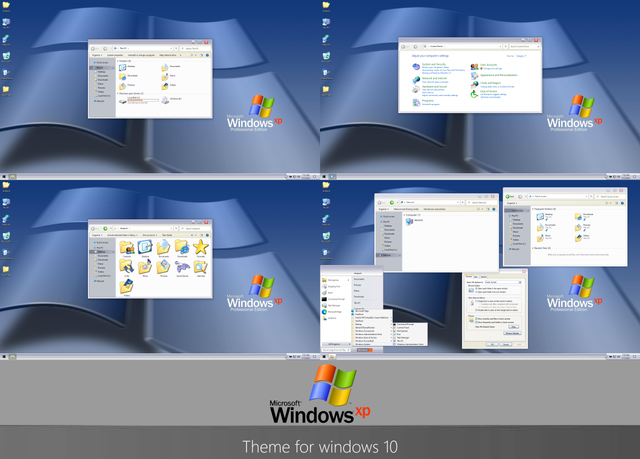This screenshot has height=459, width=640.
Task: Expand All Programs in the Start menu
Action: pos(336,344)
